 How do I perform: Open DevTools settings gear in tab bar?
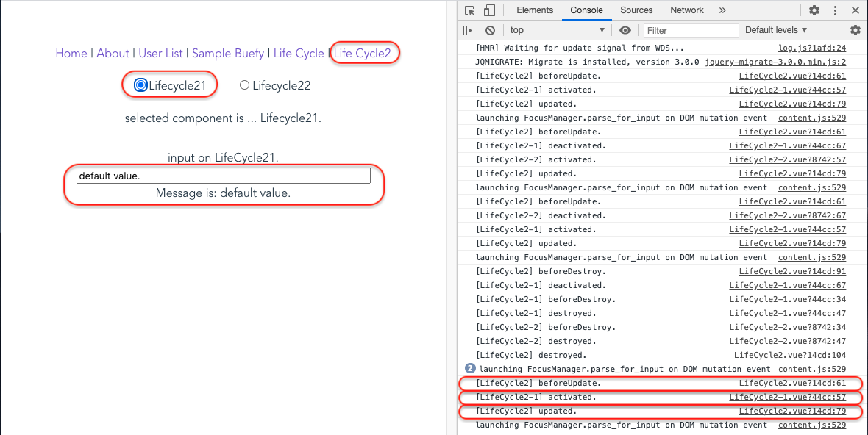pos(814,10)
